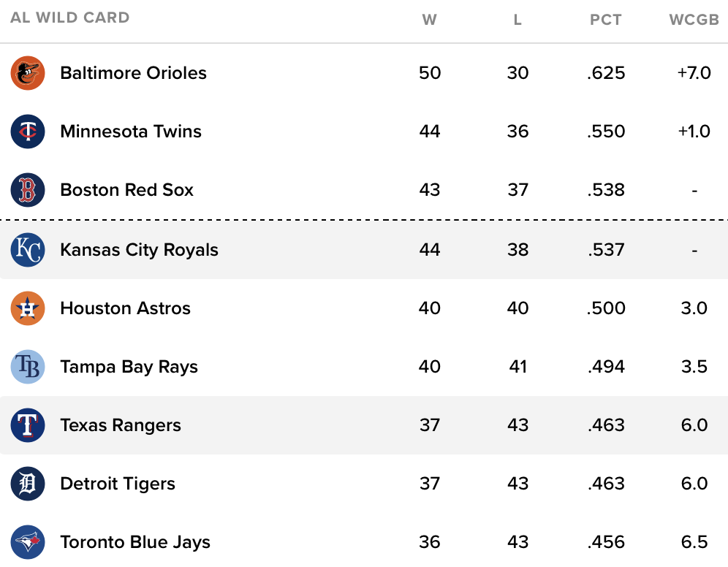Click the Kansas City Royals logo
Screen dimensions: 728x567
point(28,250)
